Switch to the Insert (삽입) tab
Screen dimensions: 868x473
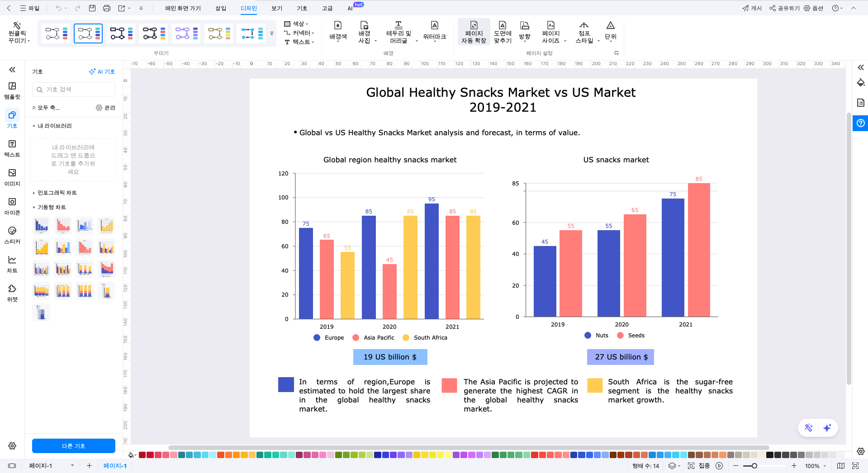[x=221, y=8]
